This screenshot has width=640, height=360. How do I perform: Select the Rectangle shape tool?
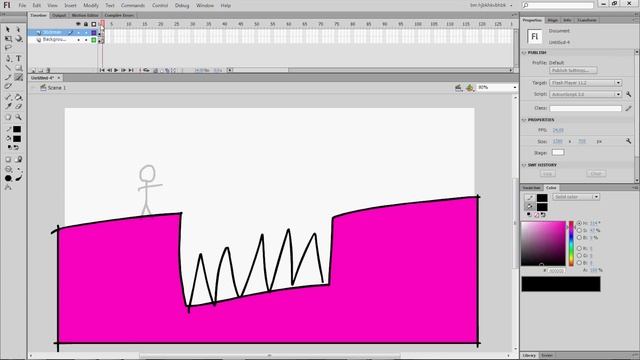coord(19,68)
